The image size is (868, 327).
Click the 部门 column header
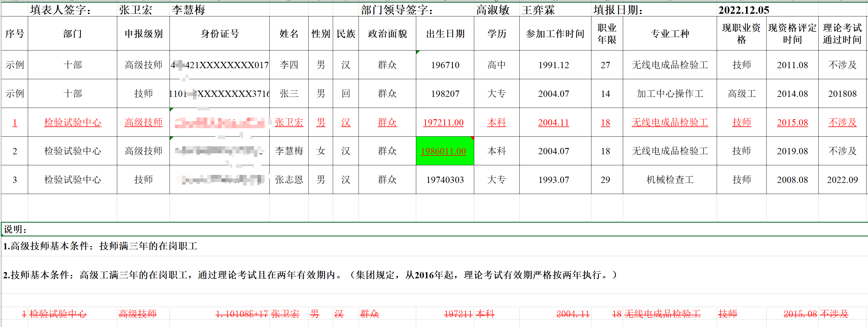(x=72, y=34)
